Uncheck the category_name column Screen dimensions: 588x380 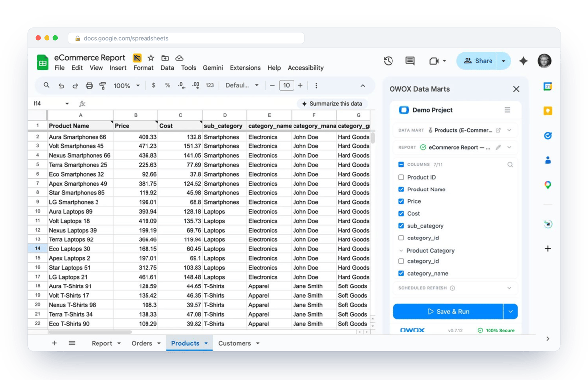tap(401, 273)
